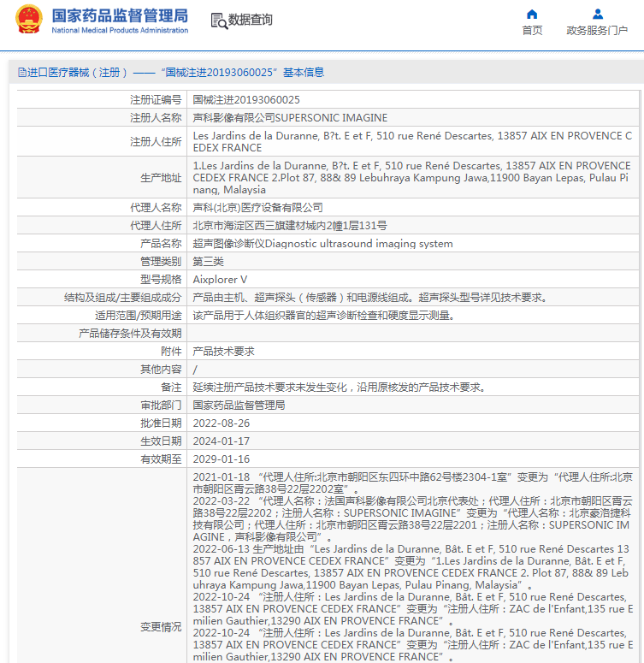644x663 pixels.
Task: Click approval date 2022-08-26
Action: click(222, 423)
